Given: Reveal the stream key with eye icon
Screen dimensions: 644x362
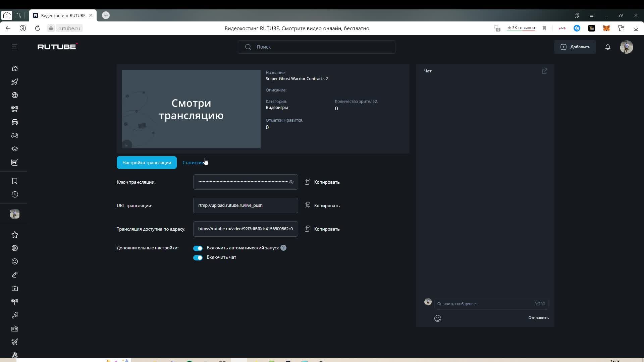Looking at the screenshot, I should coord(291,182).
